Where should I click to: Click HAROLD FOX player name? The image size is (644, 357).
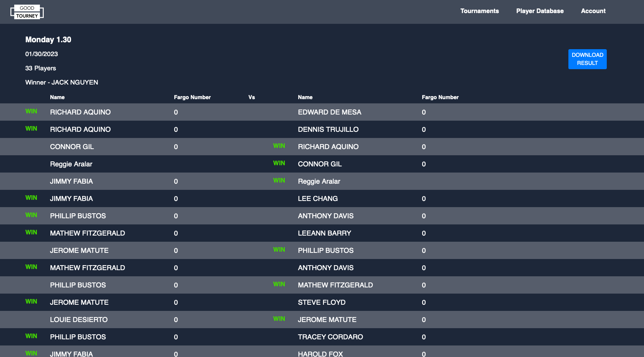(x=320, y=354)
